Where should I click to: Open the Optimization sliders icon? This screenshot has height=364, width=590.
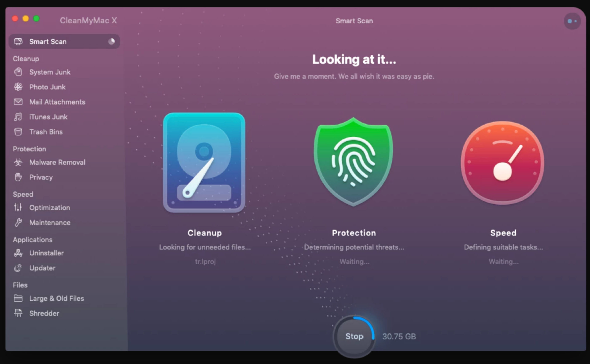[x=18, y=207]
